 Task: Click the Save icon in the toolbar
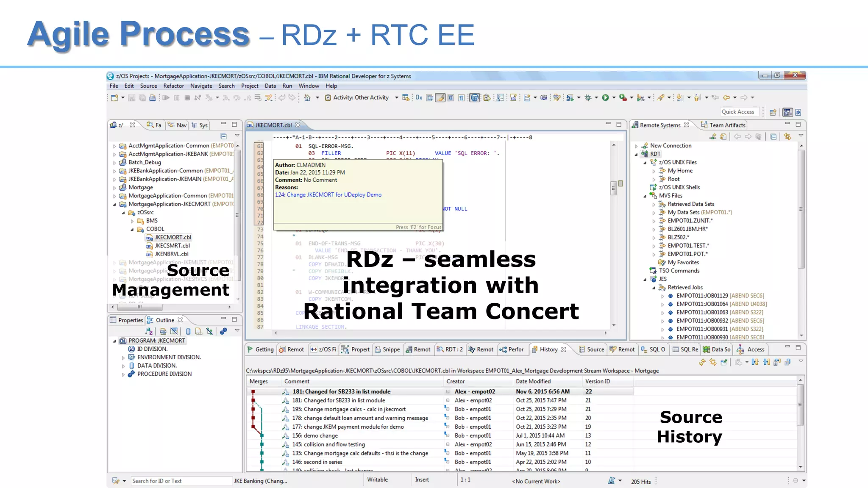[x=132, y=98]
